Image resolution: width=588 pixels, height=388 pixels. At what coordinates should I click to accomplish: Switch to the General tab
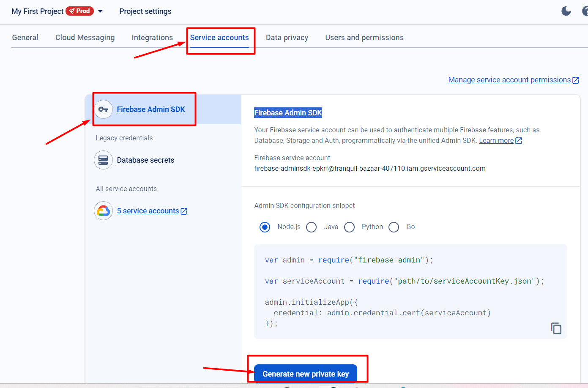pyautogui.click(x=25, y=38)
